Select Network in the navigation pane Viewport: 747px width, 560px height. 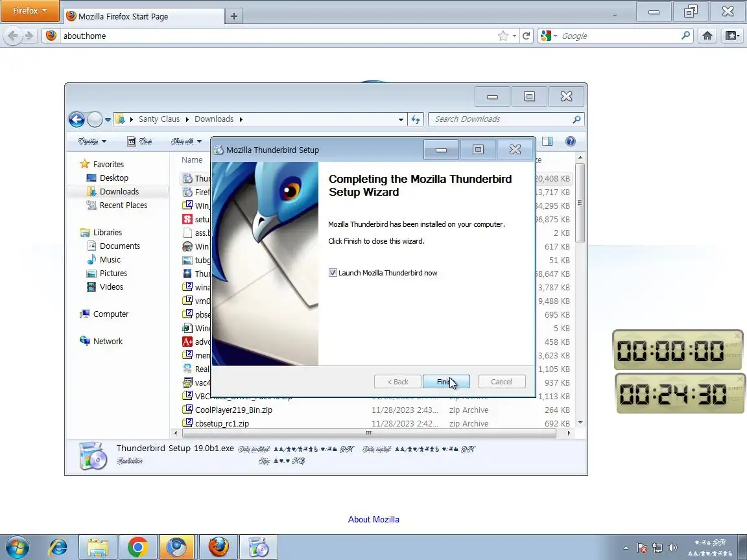pyautogui.click(x=108, y=342)
